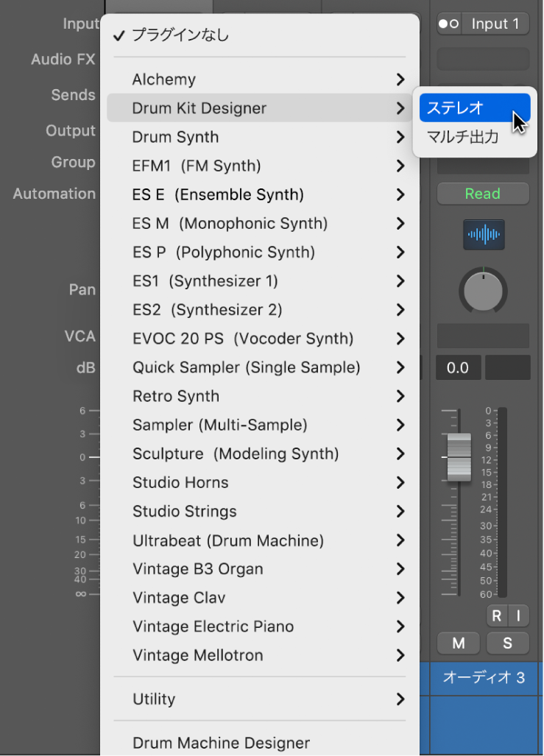Toggle the Mute (M) button
Image resolution: width=544 pixels, height=756 pixels.
click(459, 643)
